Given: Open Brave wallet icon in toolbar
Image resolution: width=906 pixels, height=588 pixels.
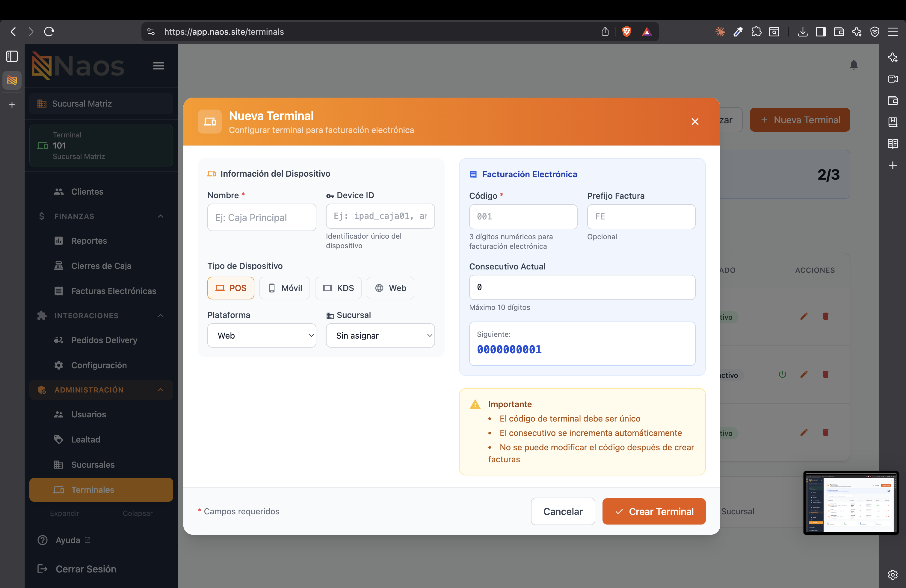Looking at the screenshot, I should (x=839, y=31).
